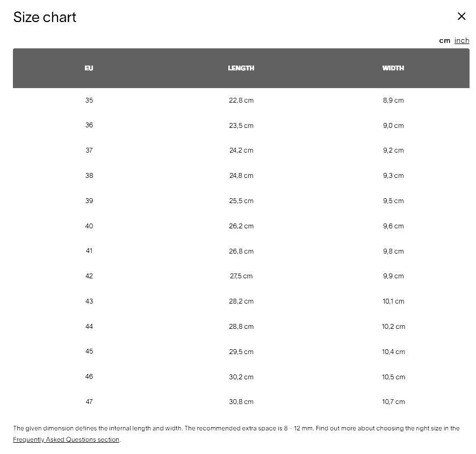Click the 30,8 cm length value
The width and height of the screenshot is (476, 454).
click(241, 402)
